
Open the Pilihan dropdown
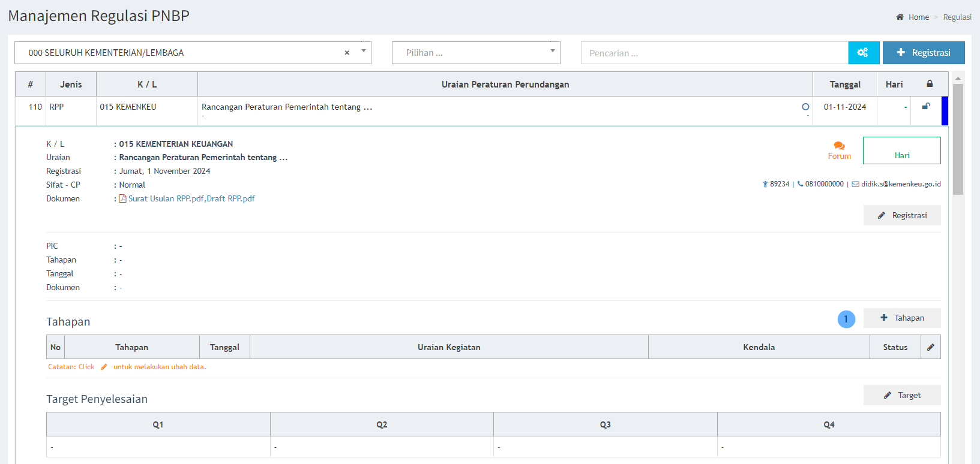(476, 53)
